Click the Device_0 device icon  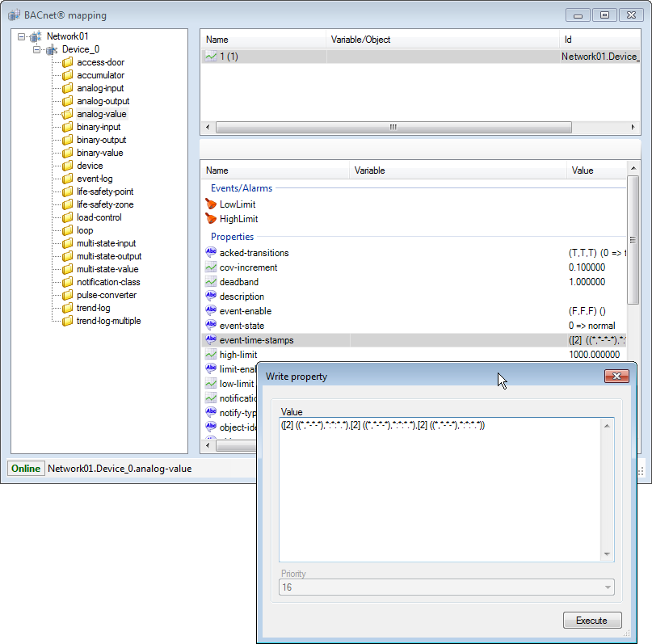pos(52,49)
